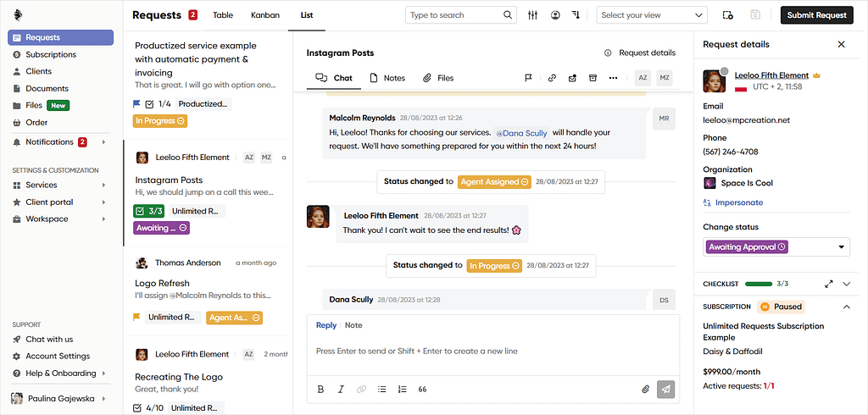This screenshot has height=415, width=868.
Task: Open Subscriptions in the sidebar
Action: [51, 54]
